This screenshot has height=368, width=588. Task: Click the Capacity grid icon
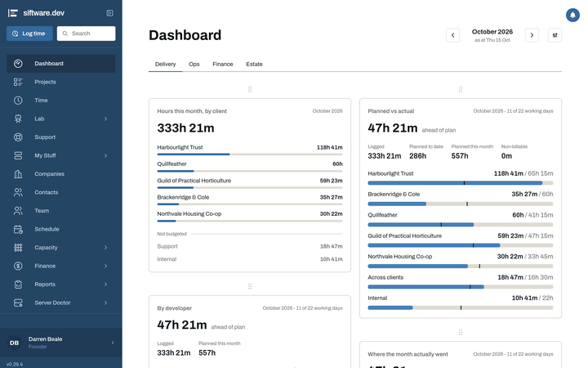click(x=18, y=248)
